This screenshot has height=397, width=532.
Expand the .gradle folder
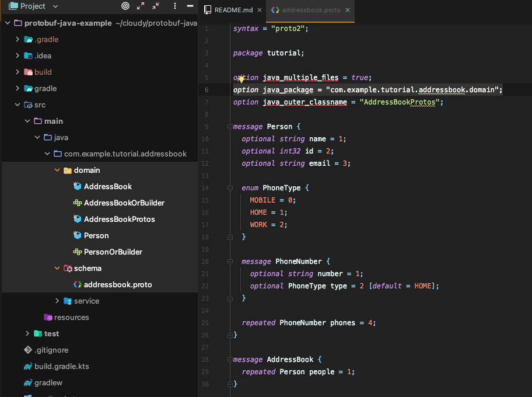17,39
